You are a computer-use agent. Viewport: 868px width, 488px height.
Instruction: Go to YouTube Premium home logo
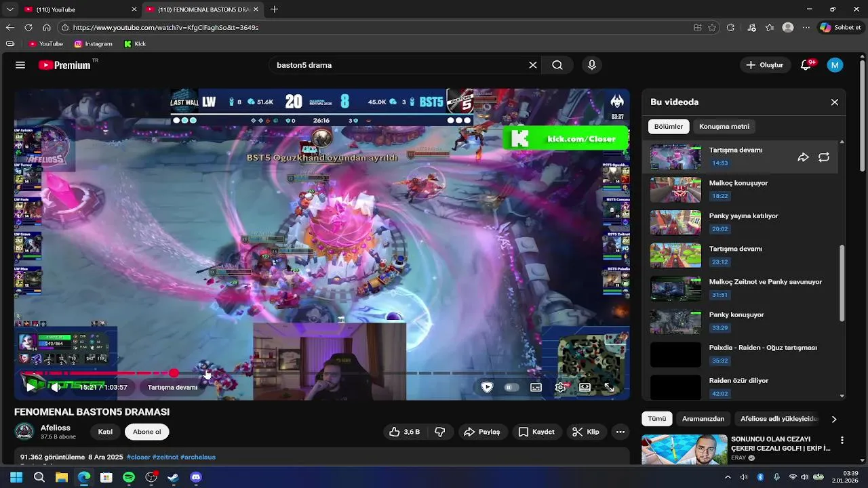[x=64, y=65]
